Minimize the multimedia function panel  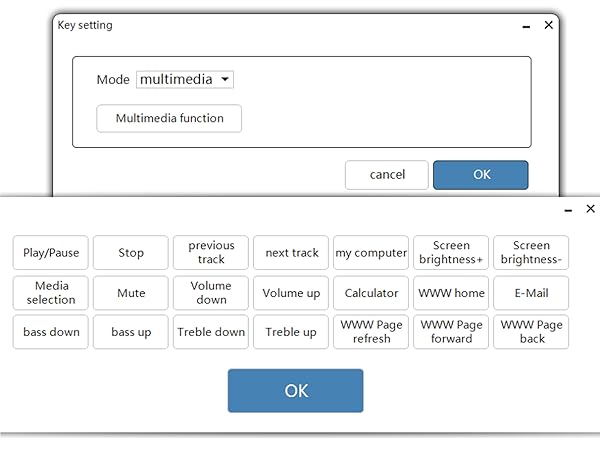point(568,210)
